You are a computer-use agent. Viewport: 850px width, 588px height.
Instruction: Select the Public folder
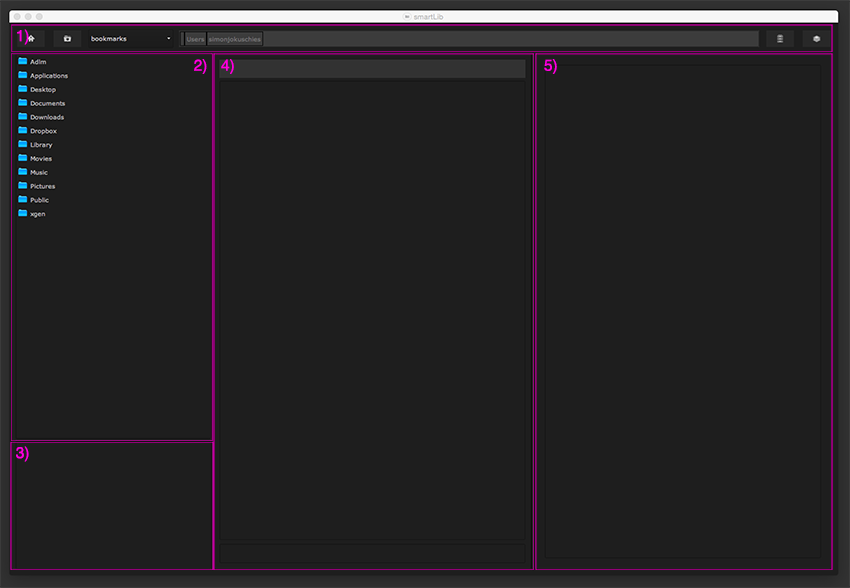point(39,200)
